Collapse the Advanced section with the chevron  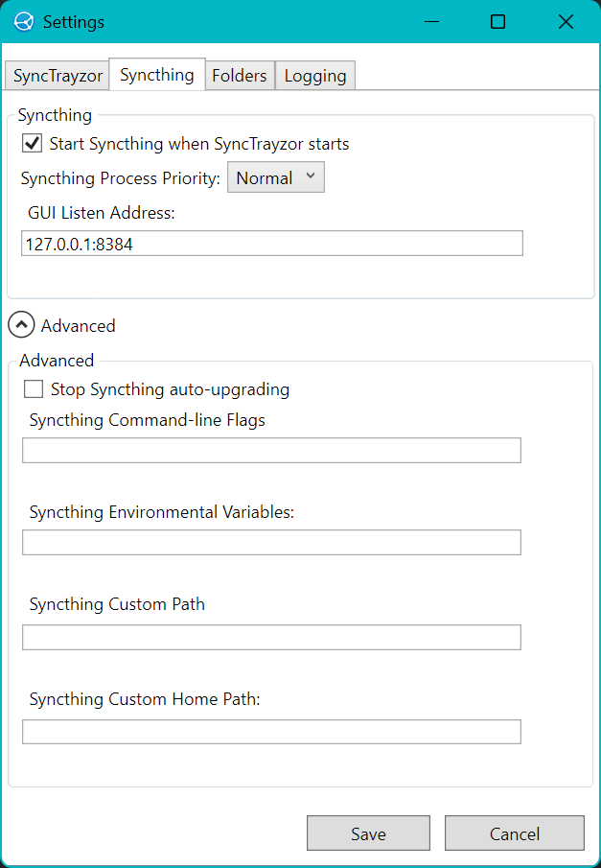pos(21,325)
